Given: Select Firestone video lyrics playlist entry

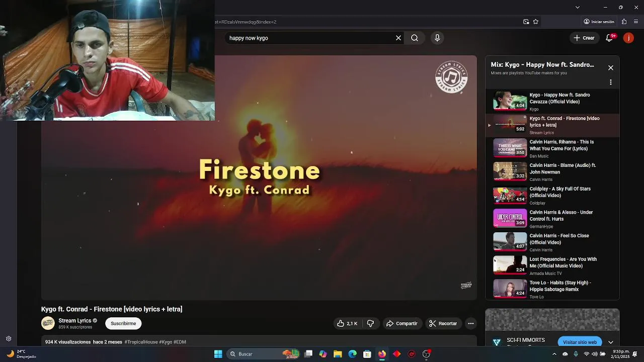Looking at the screenshot, I should (x=552, y=125).
